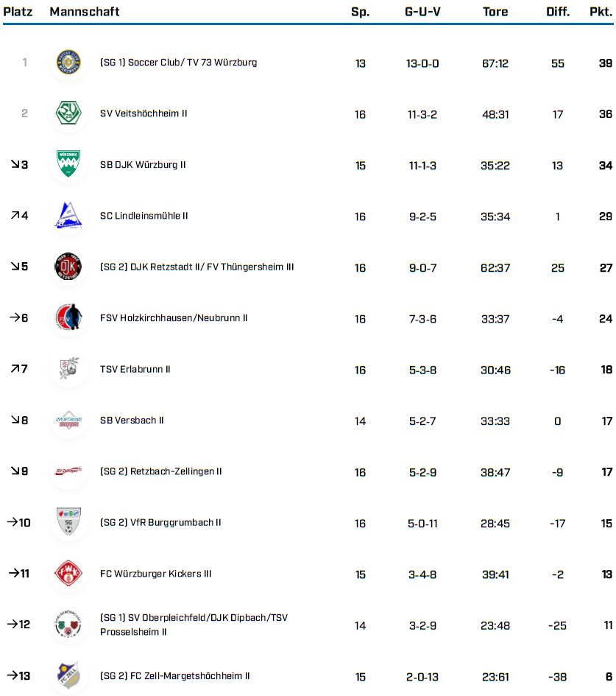
Task: Click the DJK Retzstadt II round badge
Action: pyautogui.click(x=68, y=267)
